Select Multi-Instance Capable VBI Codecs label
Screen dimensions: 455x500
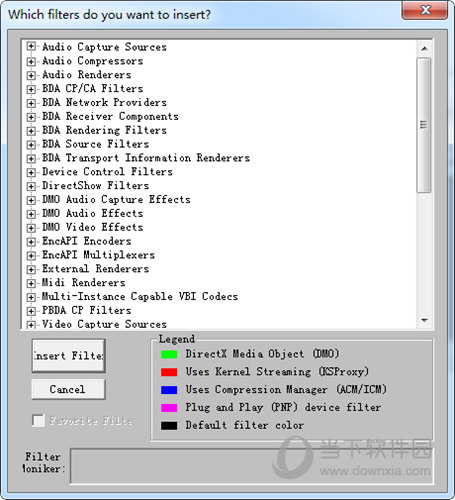(x=140, y=297)
